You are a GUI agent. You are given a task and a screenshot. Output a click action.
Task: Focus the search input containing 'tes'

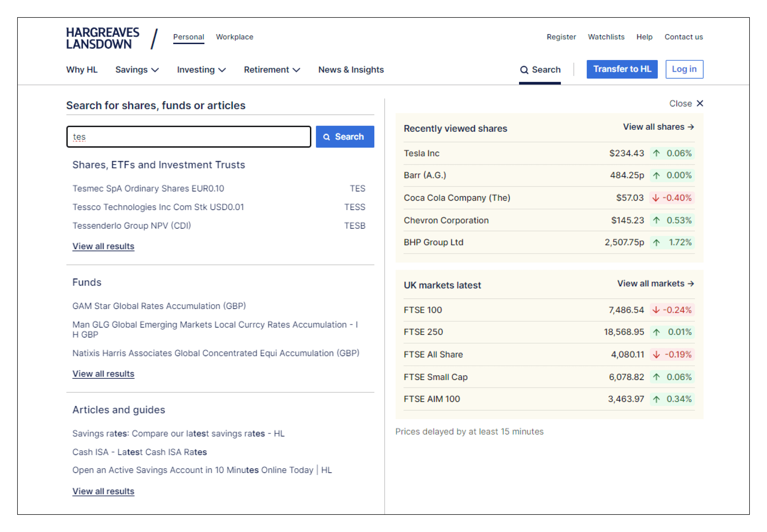pyautogui.click(x=188, y=137)
